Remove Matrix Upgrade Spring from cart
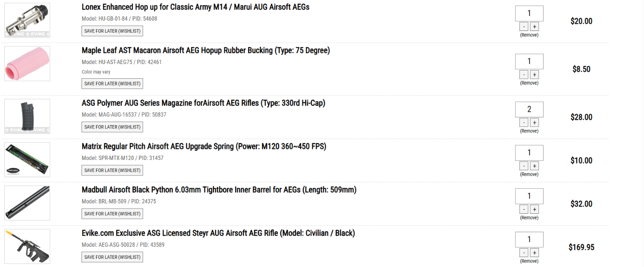Viewport: 644px width, 267px height. [x=529, y=175]
